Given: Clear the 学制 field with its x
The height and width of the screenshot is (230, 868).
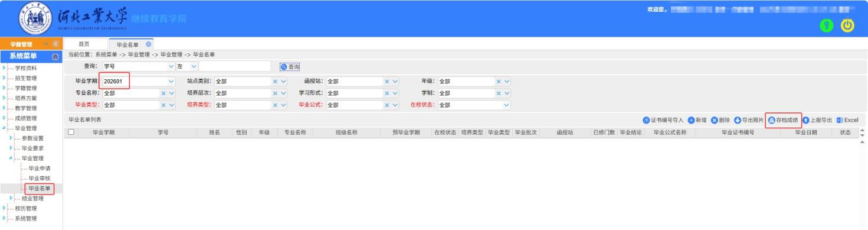Looking at the screenshot, I should (x=499, y=93).
